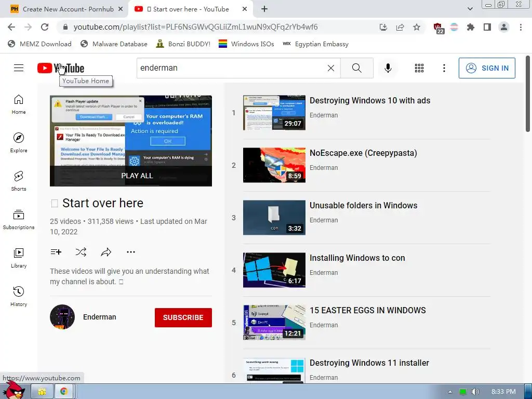Viewport: 532px width, 399px height.
Task: Open YouTube settings three-dot menu
Action: [444, 68]
